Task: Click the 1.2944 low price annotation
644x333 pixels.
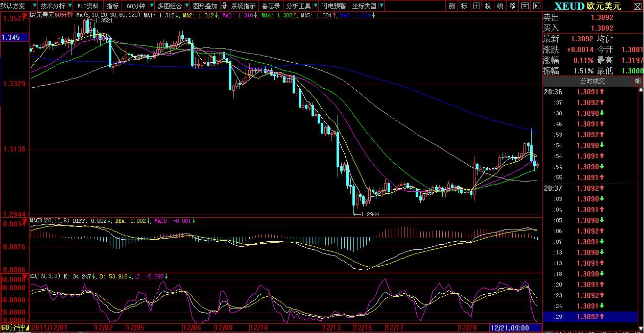Action: coord(370,215)
